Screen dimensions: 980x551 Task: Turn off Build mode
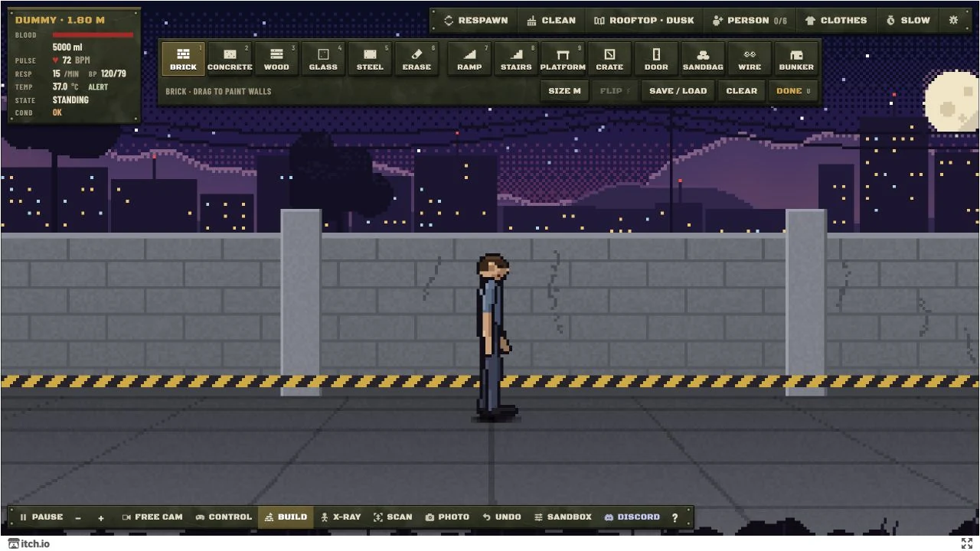click(x=286, y=517)
